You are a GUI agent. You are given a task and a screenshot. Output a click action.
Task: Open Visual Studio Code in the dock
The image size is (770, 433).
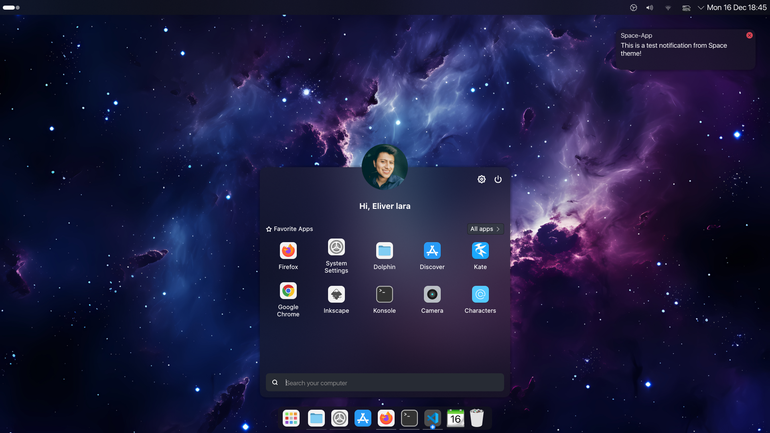click(432, 418)
